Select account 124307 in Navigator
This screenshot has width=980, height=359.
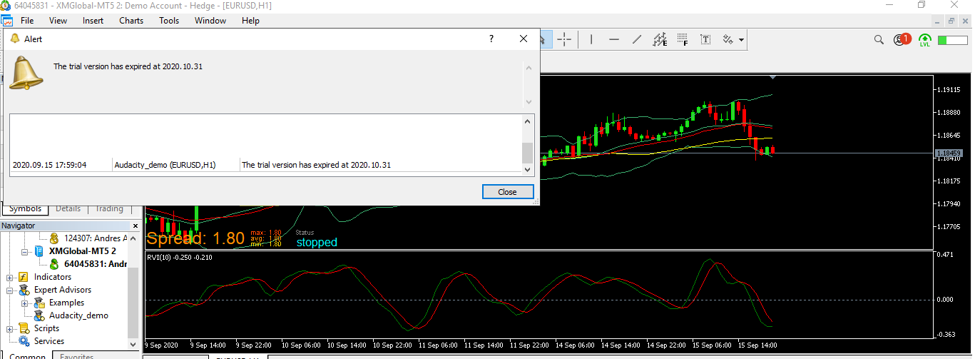(96, 238)
